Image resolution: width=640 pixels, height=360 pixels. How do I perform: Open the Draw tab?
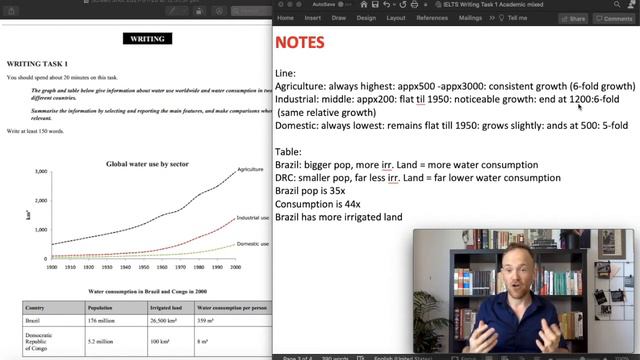coord(339,18)
